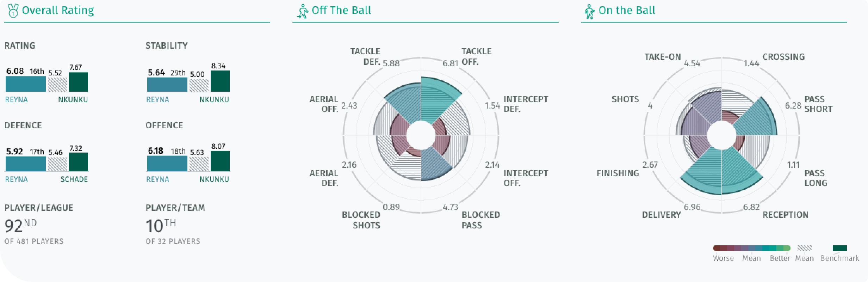The width and height of the screenshot is (868, 282).
Task: Open the Off The Ball section heading
Action: [341, 11]
